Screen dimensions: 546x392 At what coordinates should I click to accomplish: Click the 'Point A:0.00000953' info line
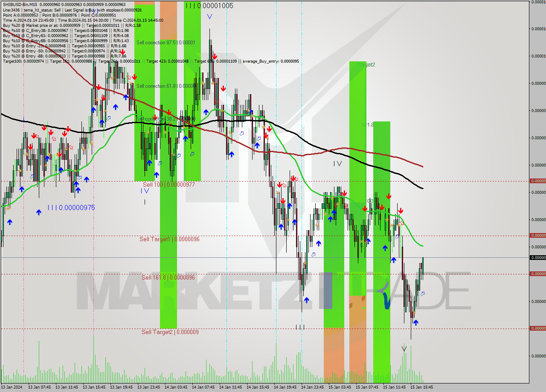[x=59, y=15]
